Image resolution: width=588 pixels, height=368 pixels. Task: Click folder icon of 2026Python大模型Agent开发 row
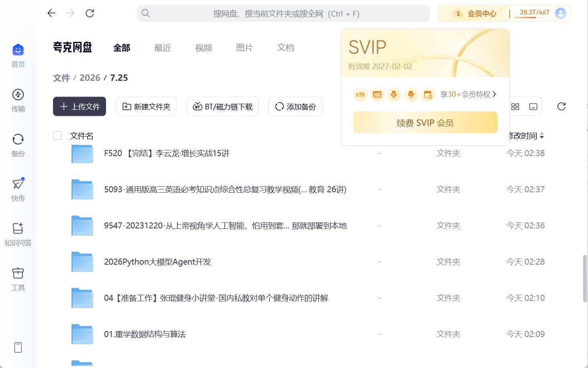[82, 262]
